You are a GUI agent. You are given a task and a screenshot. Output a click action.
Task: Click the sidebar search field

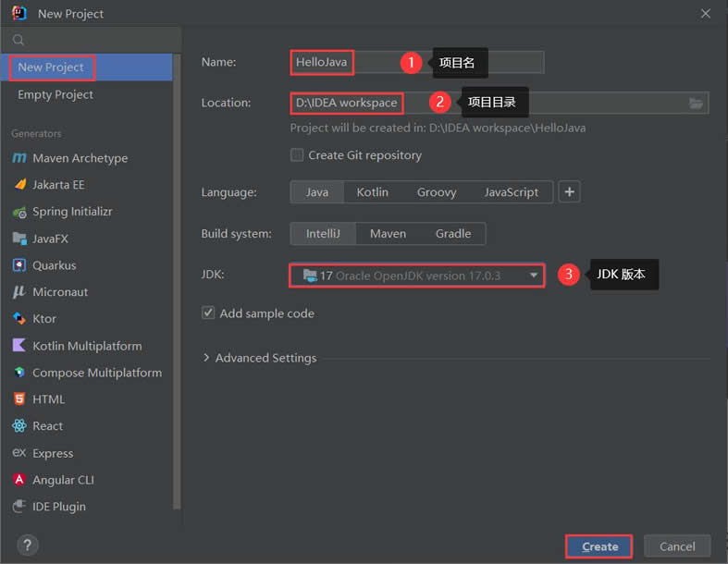[x=91, y=40]
